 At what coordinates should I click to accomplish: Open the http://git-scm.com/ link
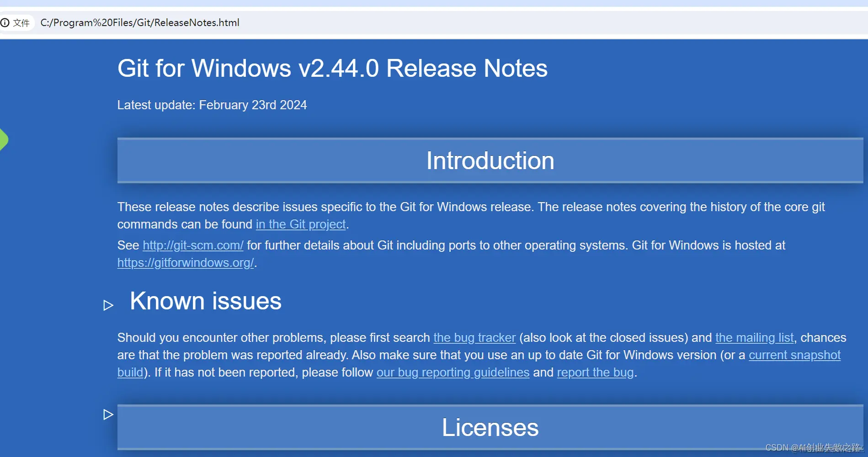tap(193, 245)
